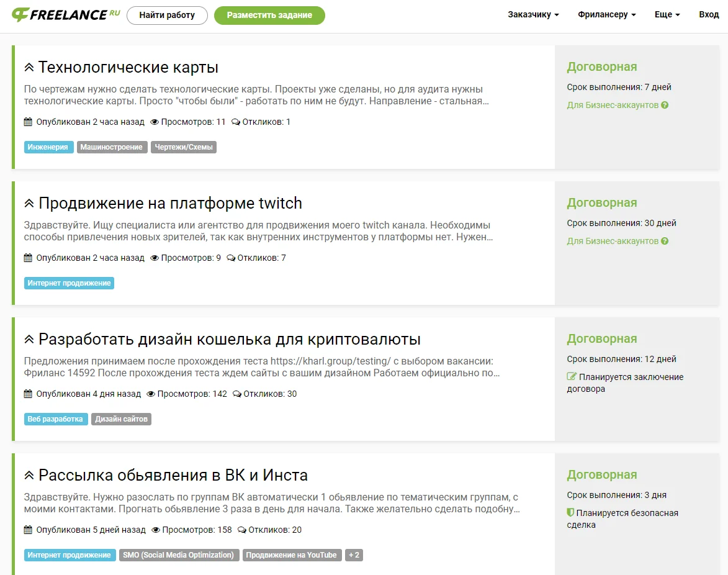Show hidden tags with the +2 badge
Screen dimensions: 728x575
354,555
